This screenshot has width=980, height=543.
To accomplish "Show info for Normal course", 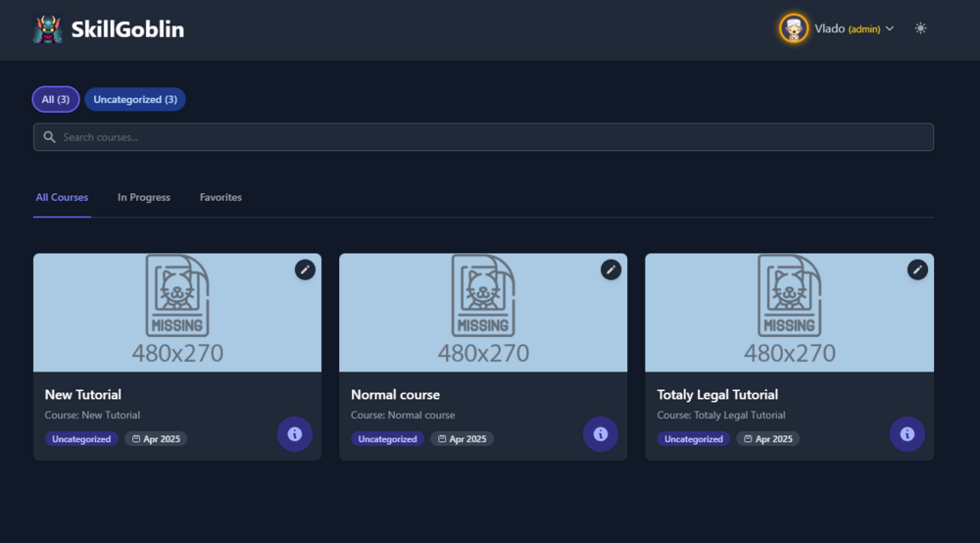I will click(x=601, y=433).
